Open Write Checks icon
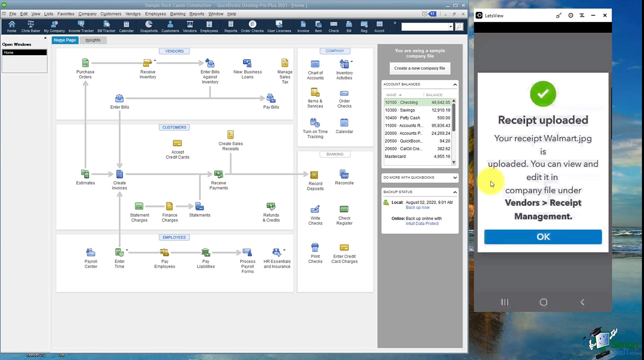644x360 pixels. point(315,209)
